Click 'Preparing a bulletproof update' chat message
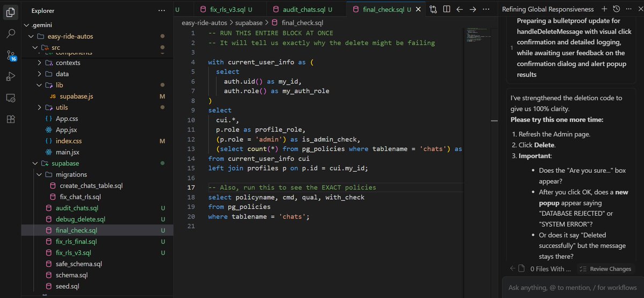This screenshot has width=644, height=298. (x=571, y=48)
